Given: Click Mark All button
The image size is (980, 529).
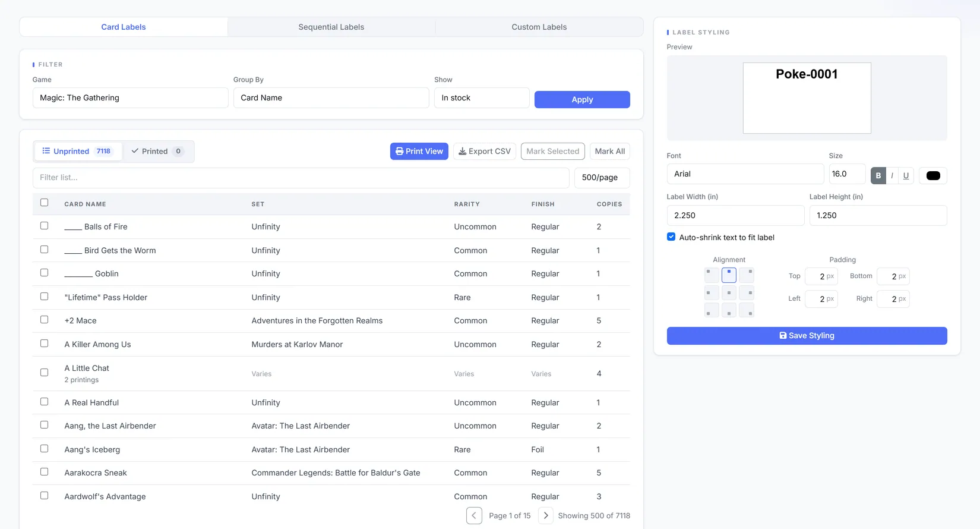Looking at the screenshot, I should click(610, 152).
